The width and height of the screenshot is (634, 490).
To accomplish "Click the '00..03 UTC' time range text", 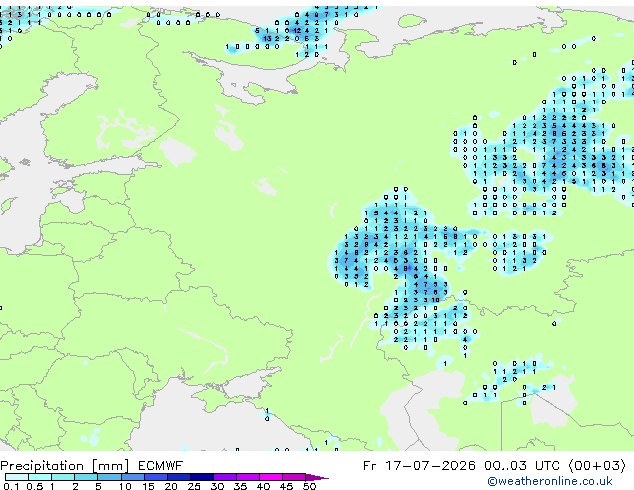I will click(x=522, y=466).
